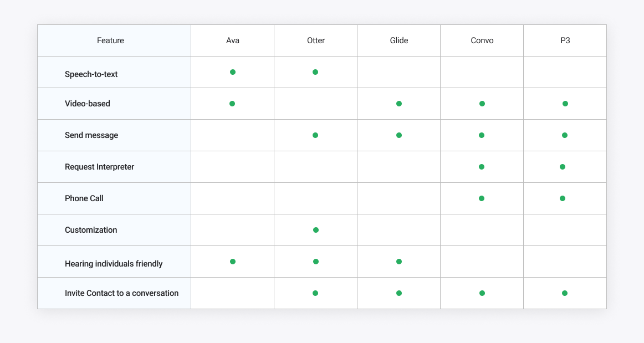The image size is (644, 343).
Task: Click the green dot for Glide Invite Contact
Action: coord(399,293)
